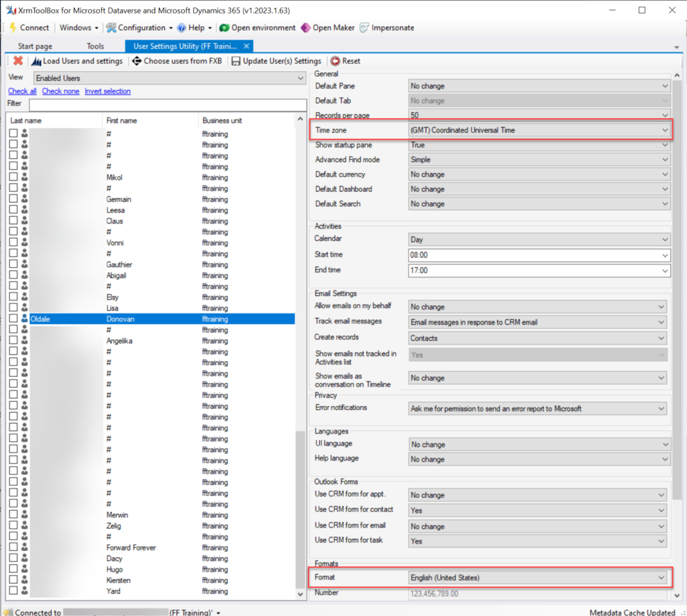The height and width of the screenshot is (616, 687).
Task: Select the checkbox for user Claus
Action: click(x=13, y=221)
